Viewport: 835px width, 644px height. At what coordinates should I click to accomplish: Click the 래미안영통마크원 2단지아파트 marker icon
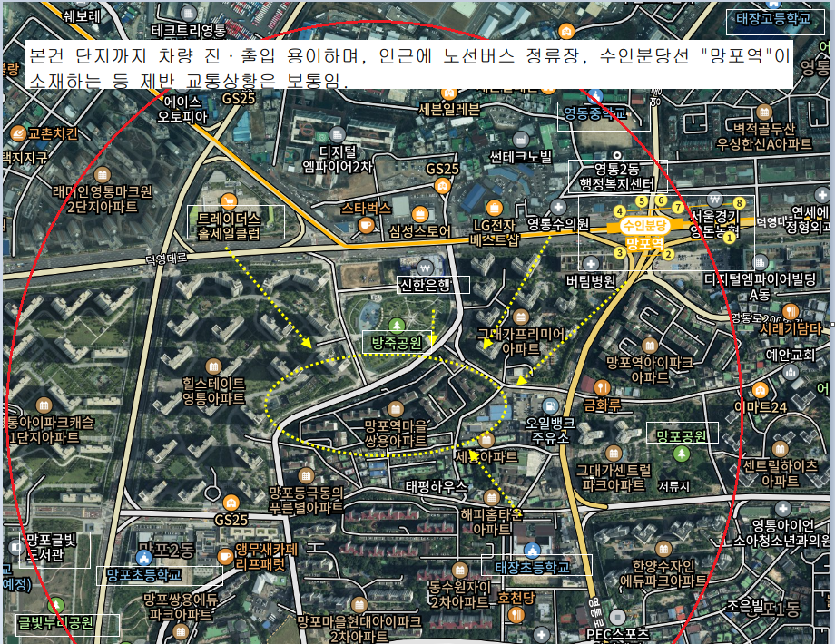(x=103, y=174)
